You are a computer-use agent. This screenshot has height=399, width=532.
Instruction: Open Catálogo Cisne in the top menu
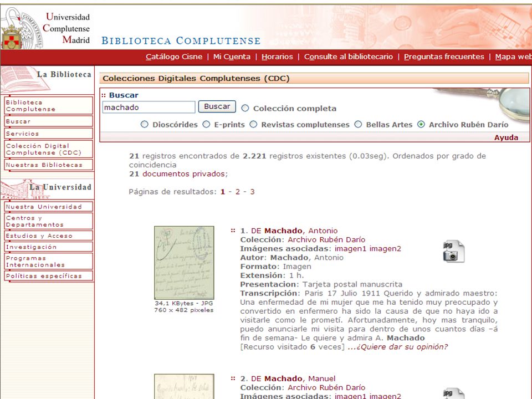pyautogui.click(x=174, y=57)
